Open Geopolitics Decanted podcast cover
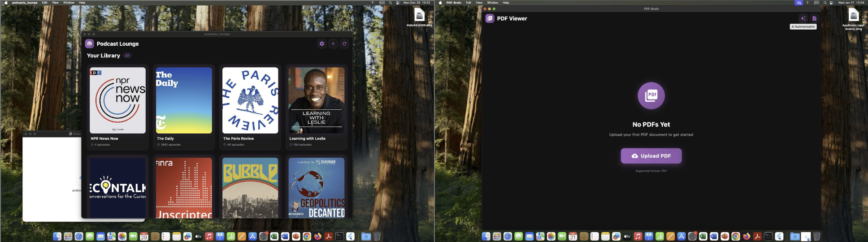This screenshot has width=868, height=242. (x=317, y=188)
